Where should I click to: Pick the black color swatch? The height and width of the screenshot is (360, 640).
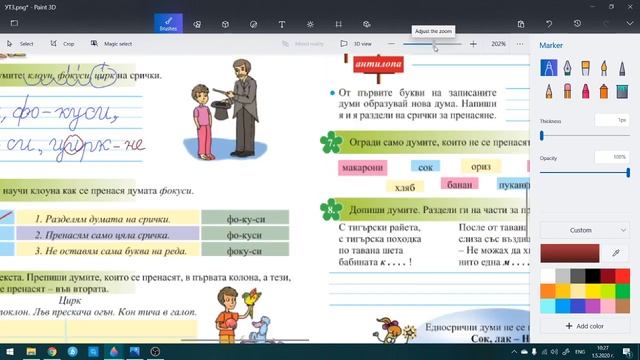(593, 276)
